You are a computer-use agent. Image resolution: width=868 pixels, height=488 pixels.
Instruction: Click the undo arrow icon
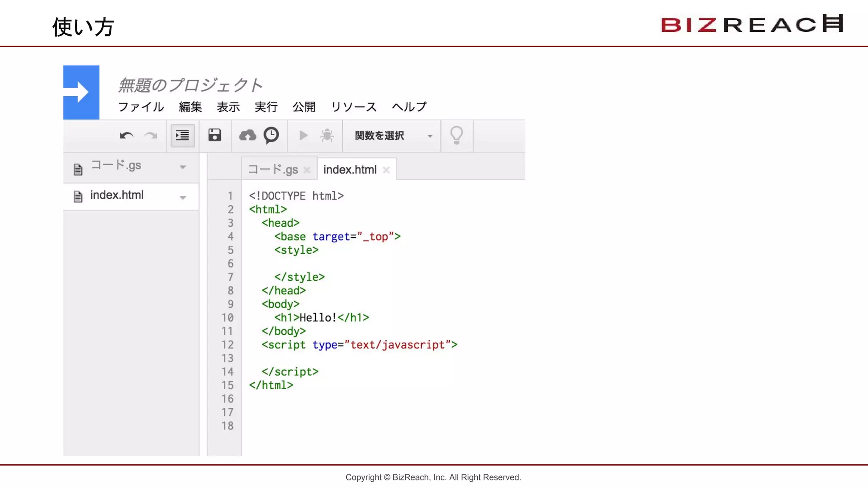(126, 136)
